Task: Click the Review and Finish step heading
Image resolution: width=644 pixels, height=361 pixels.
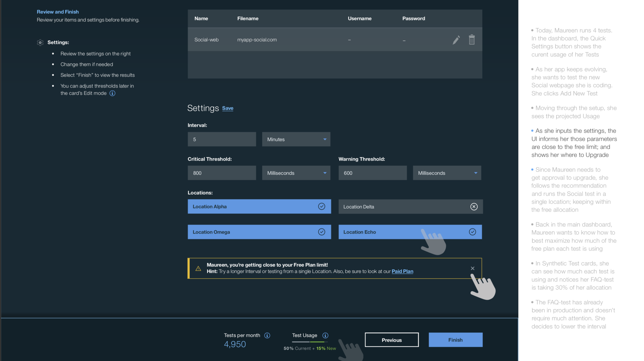Action: click(58, 12)
